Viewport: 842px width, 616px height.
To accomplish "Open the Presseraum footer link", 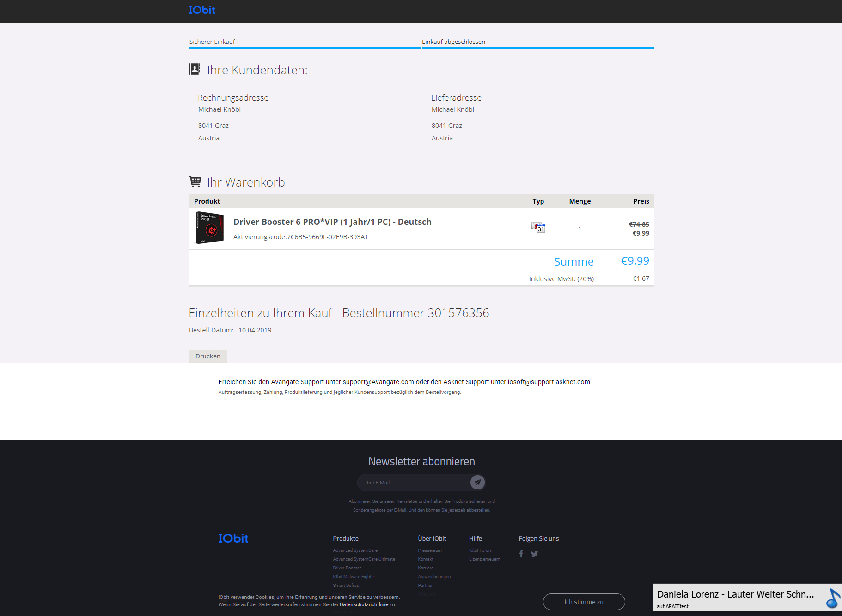I will click(x=430, y=550).
